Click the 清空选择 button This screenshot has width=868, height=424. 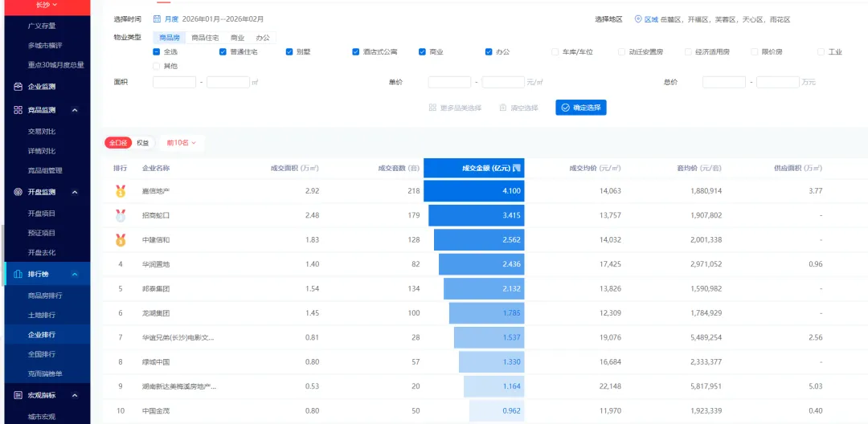(518, 108)
